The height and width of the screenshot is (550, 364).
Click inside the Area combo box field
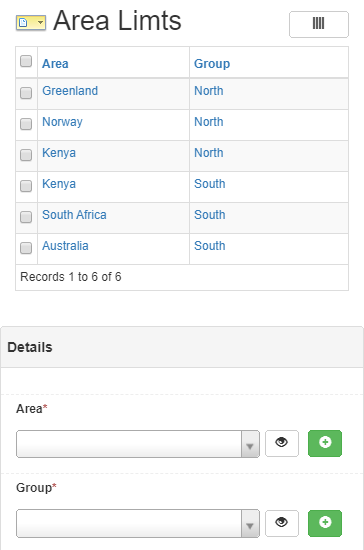tap(129, 444)
